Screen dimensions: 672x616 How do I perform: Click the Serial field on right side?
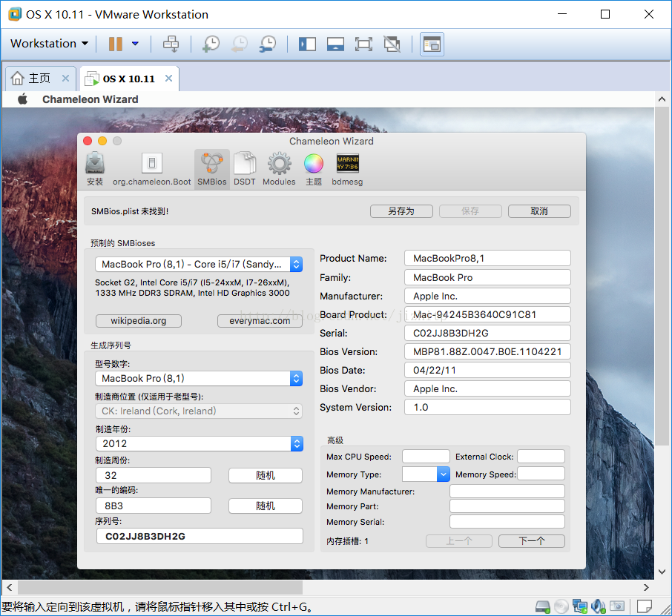(487, 333)
